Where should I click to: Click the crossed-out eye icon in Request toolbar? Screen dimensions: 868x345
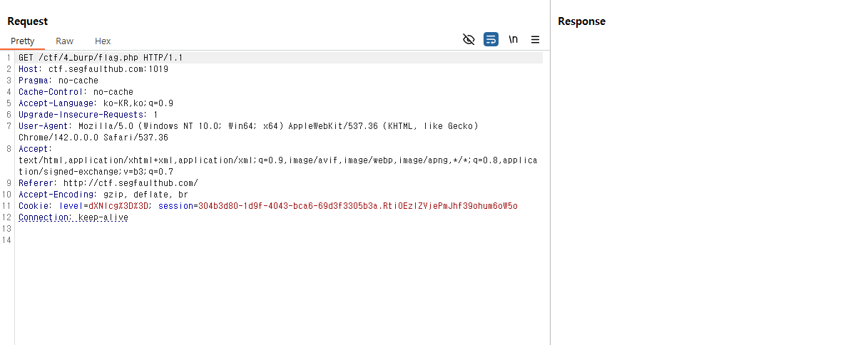coord(469,40)
